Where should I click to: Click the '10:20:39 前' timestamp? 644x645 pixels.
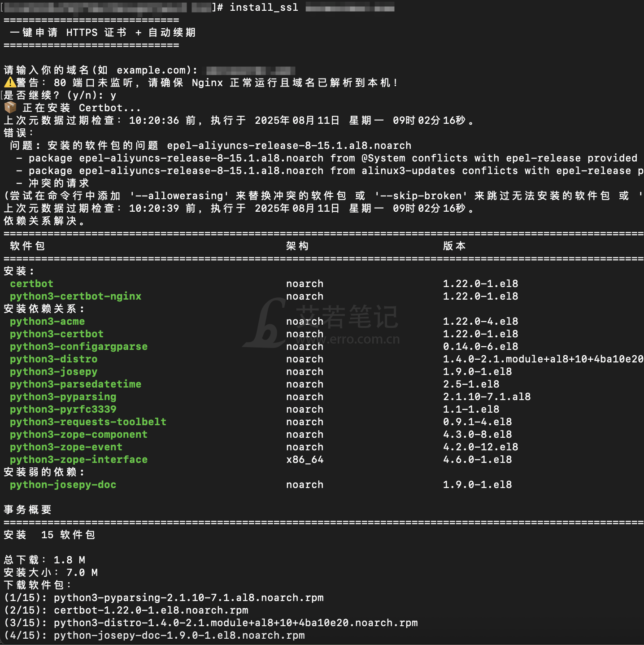162,208
